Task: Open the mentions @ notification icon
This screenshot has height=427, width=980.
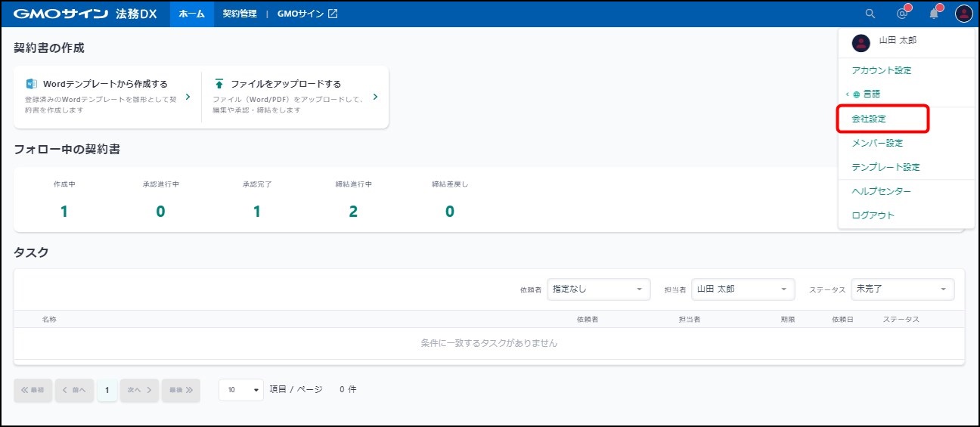Action: tap(901, 14)
